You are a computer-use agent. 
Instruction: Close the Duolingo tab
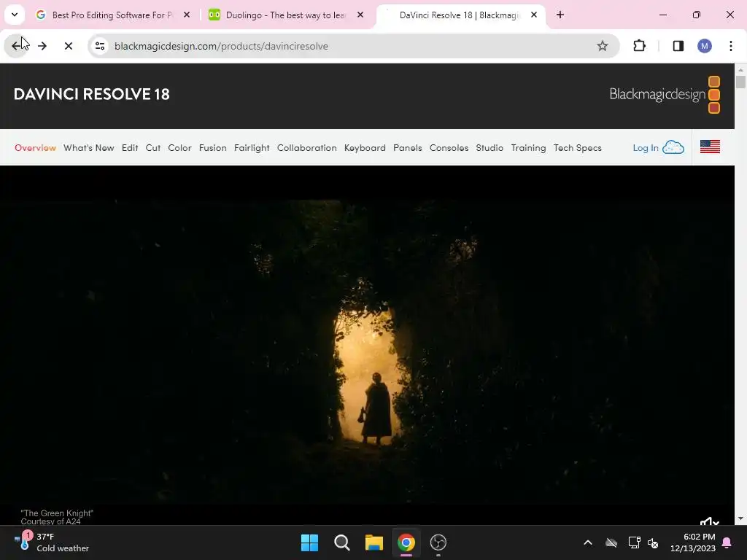(x=360, y=15)
